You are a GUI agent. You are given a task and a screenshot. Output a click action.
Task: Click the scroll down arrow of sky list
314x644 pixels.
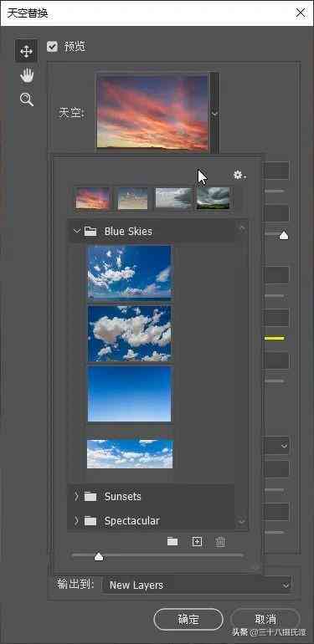[242, 522]
